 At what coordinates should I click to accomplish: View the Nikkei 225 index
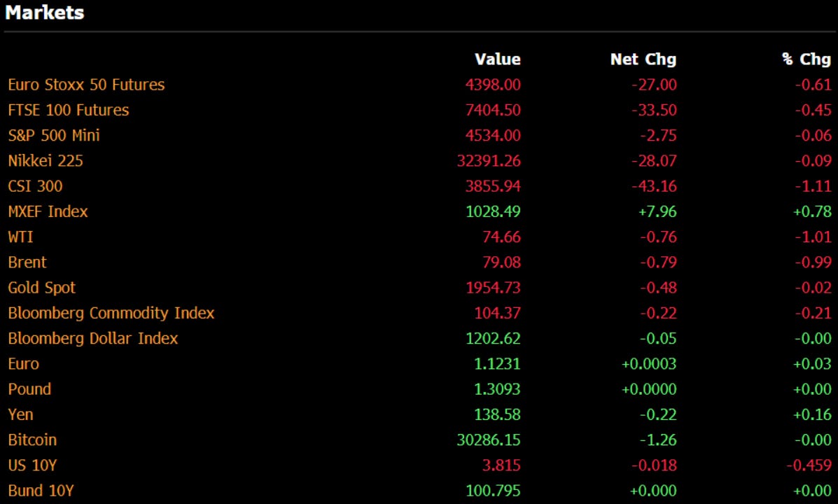point(45,160)
